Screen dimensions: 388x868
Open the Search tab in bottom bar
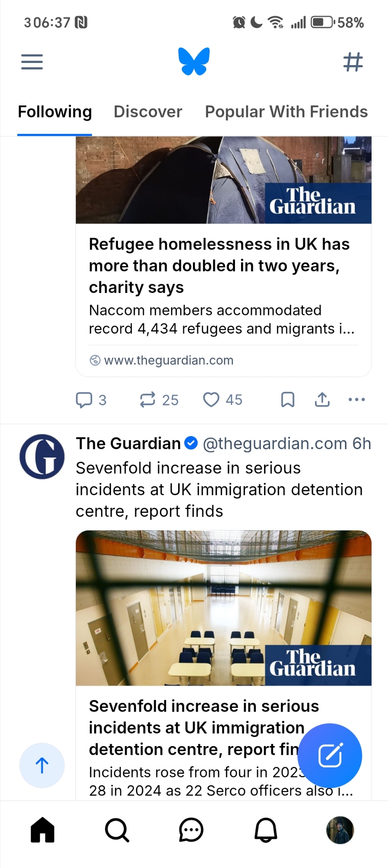click(117, 830)
